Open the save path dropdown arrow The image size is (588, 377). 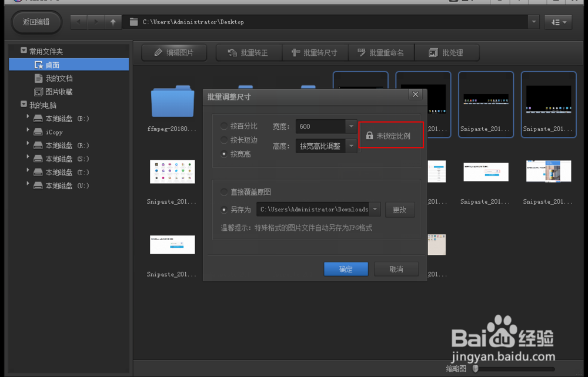point(375,209)
